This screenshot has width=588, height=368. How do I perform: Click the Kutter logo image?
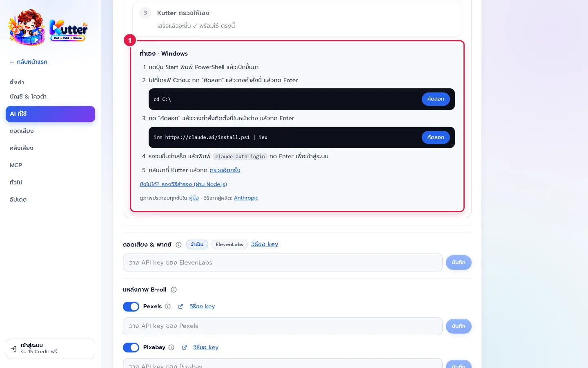(48, 27)
